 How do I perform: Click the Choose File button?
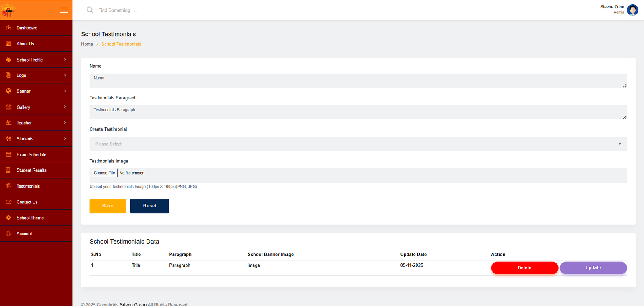click(104, 173)
